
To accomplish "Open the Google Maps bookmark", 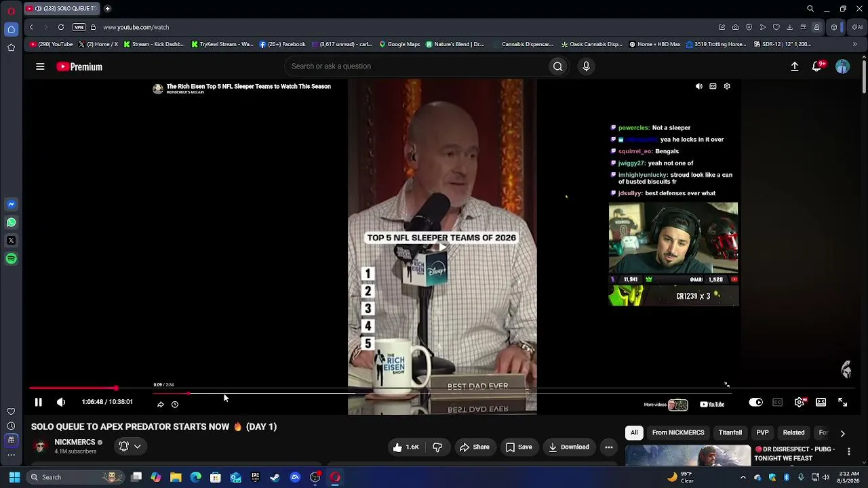I will coord(399,44).
